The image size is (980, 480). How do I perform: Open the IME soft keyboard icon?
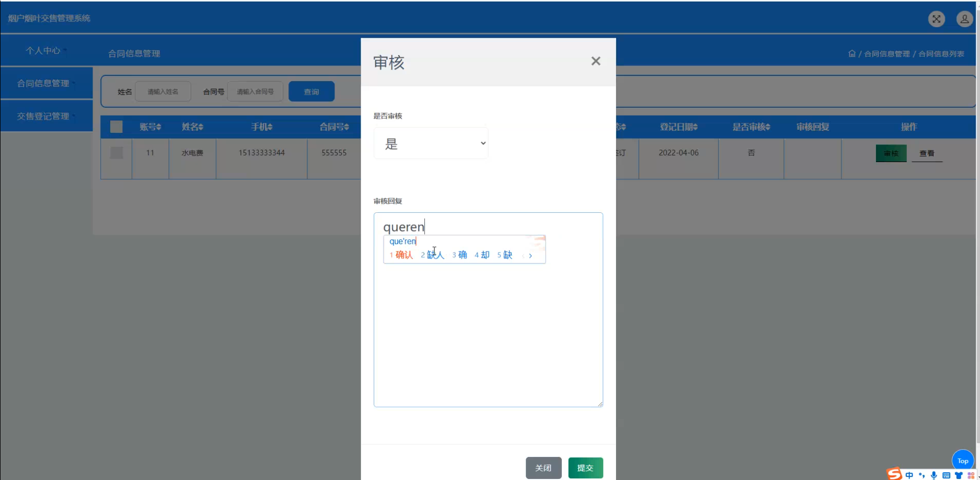(946, 475)
